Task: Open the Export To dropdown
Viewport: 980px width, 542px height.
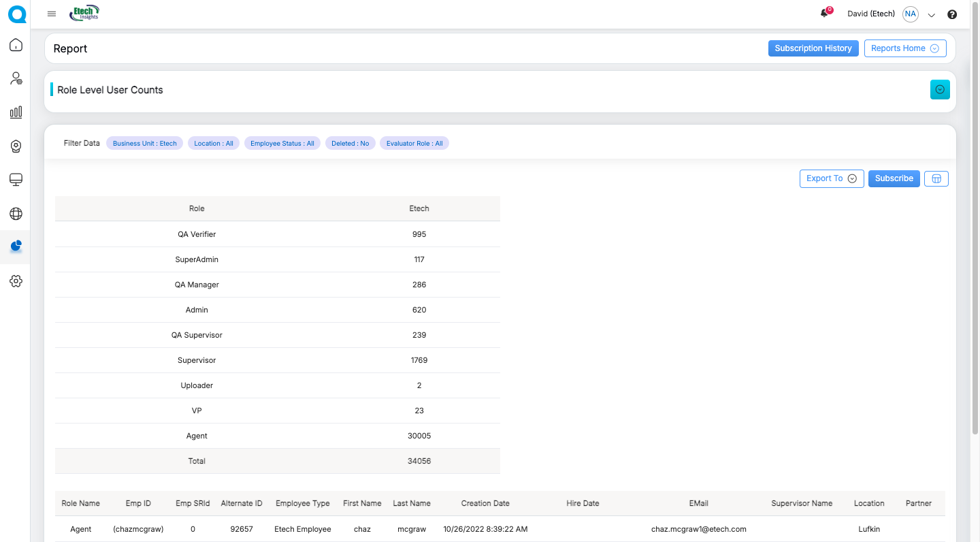Action: click(832, 178)
